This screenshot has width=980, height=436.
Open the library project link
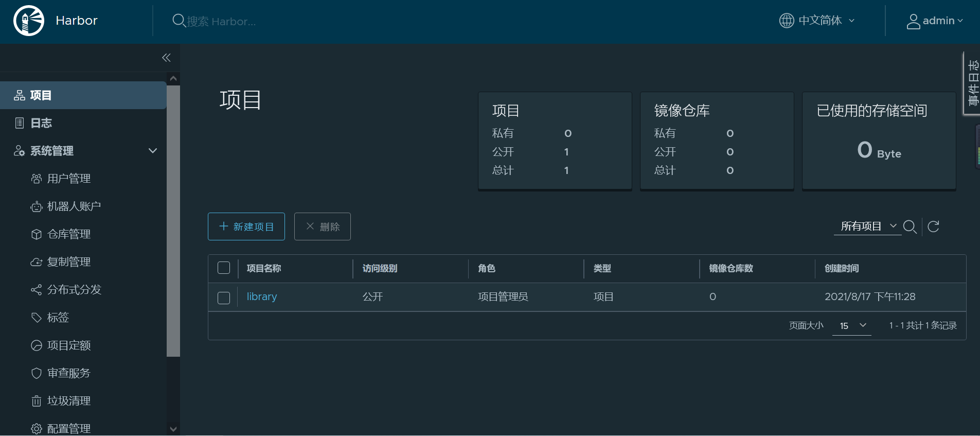262,297
